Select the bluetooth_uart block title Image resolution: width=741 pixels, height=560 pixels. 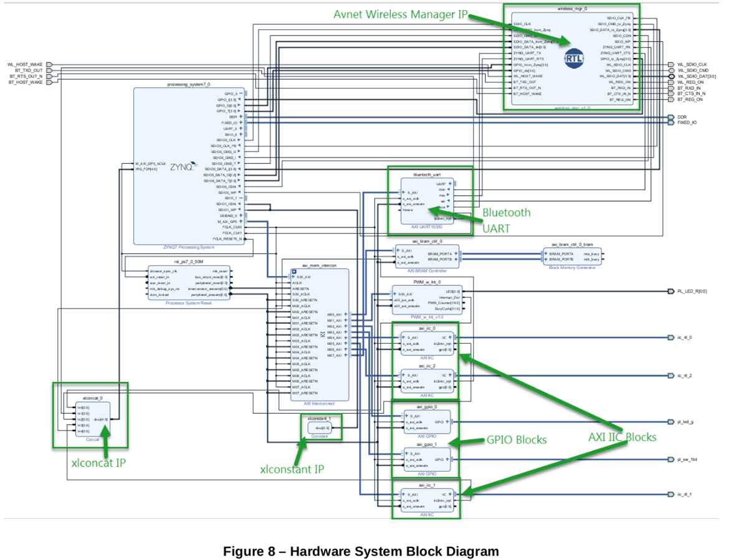pos(427,174)
